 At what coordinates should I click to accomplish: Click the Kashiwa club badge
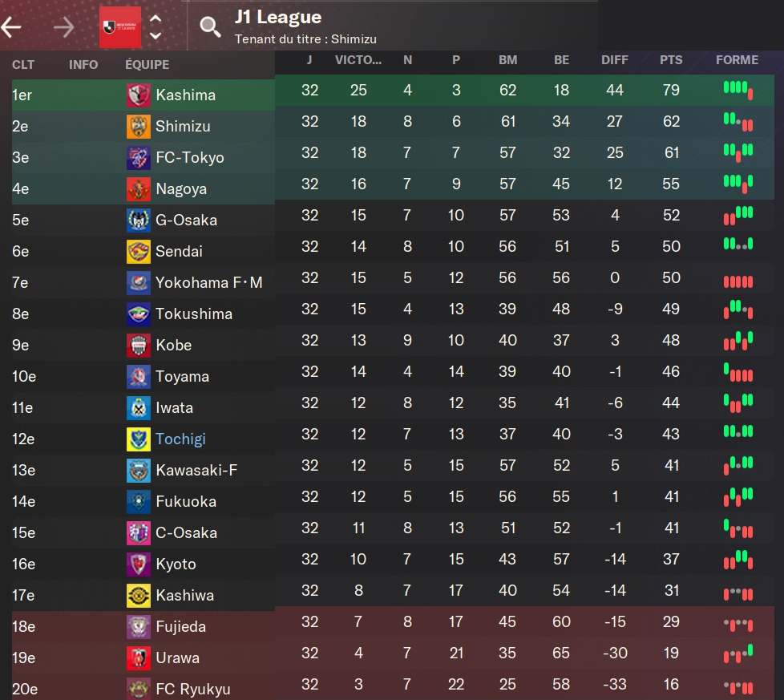click(x=138, y=596)
